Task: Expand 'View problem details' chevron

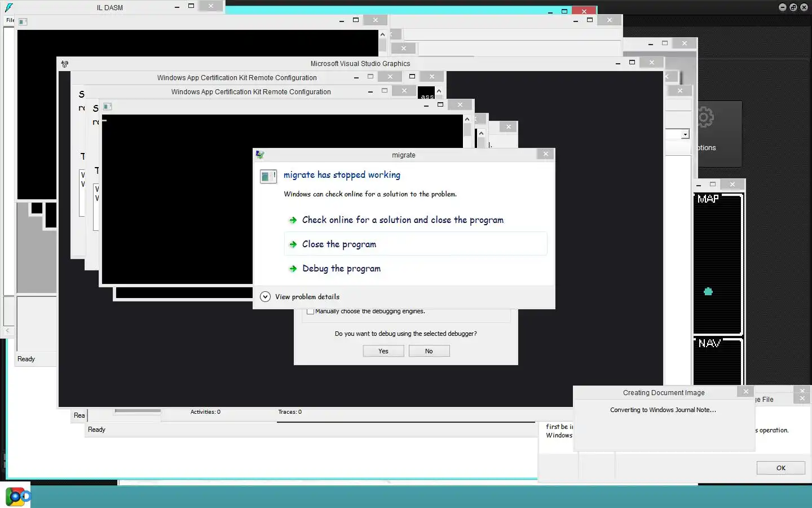Action: 265,296
